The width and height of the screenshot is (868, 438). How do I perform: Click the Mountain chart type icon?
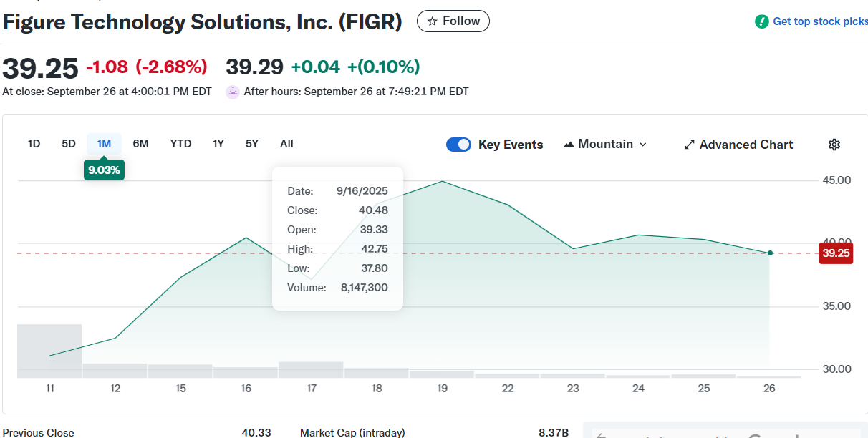point(569,145)
